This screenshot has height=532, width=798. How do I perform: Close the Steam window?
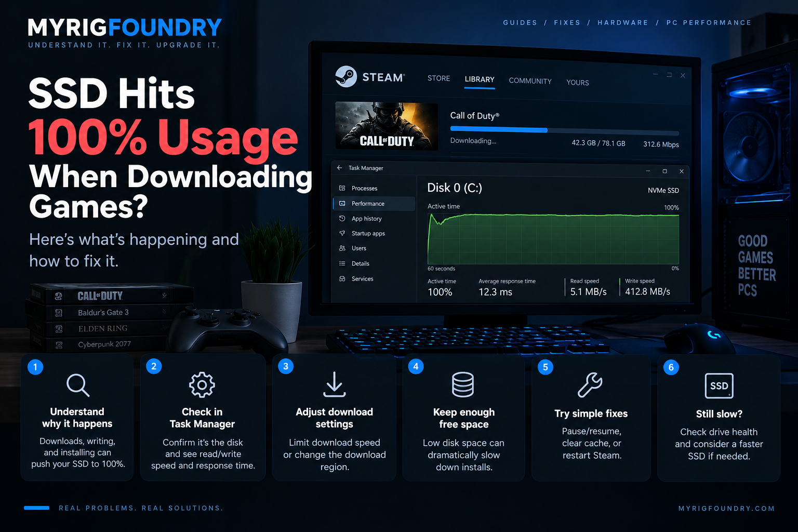tap(683, 75)
